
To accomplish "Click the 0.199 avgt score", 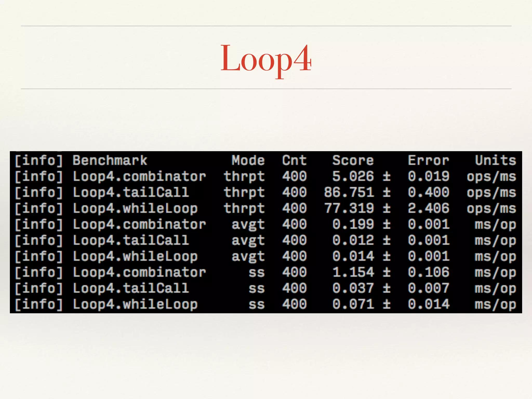I will (x=353, y=224).
